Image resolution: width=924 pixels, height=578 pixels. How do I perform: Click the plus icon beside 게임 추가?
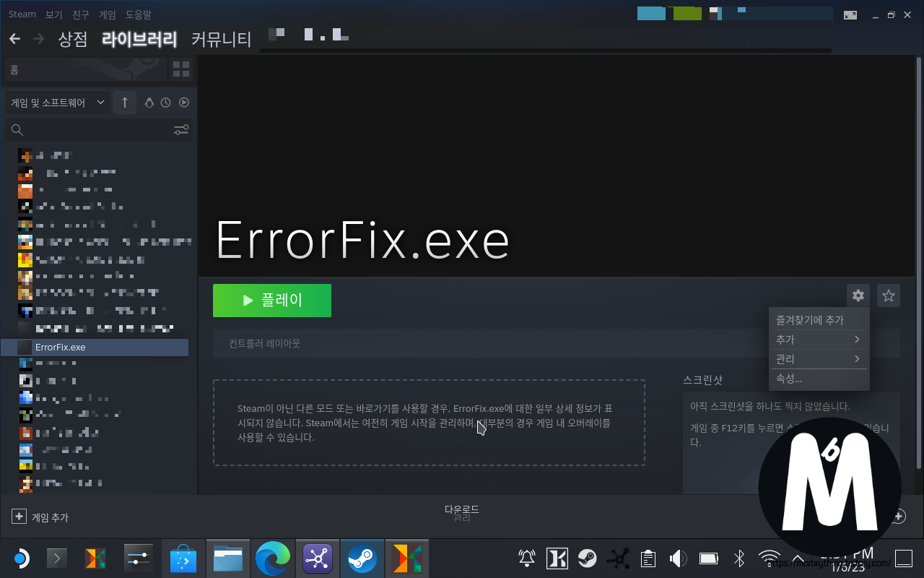(19, 517)
